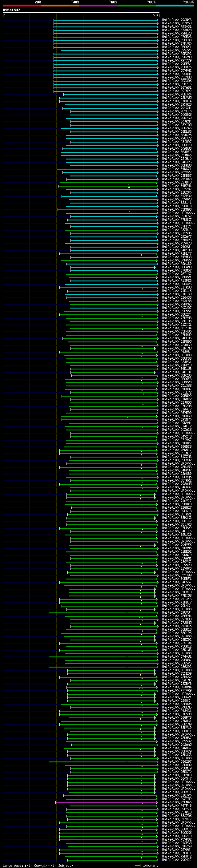Select the UniRef100_P72586 label

pos(177,233)
